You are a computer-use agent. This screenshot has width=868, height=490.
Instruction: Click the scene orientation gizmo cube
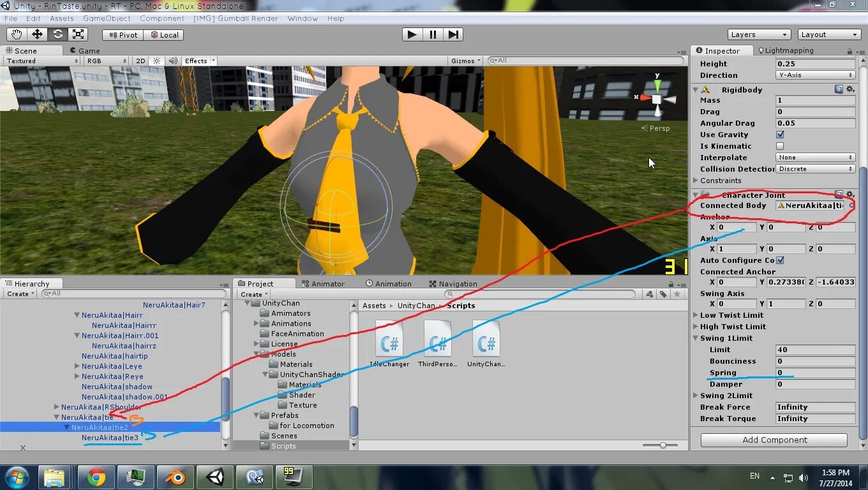point(657,98)
